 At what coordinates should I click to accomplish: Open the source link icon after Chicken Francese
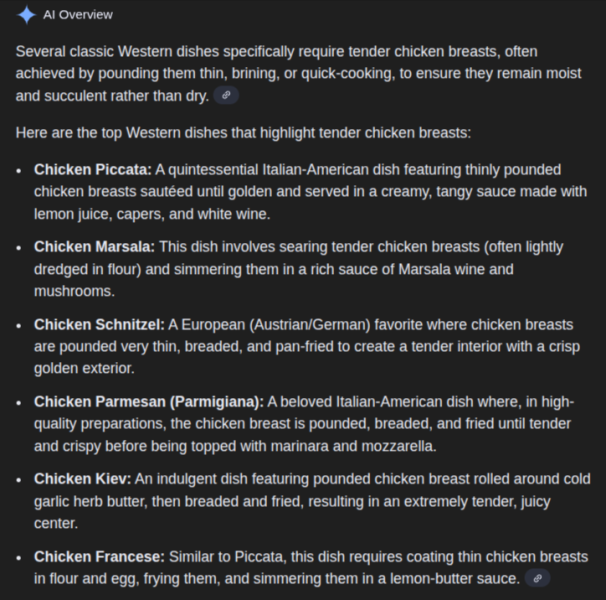coord(538,578)
